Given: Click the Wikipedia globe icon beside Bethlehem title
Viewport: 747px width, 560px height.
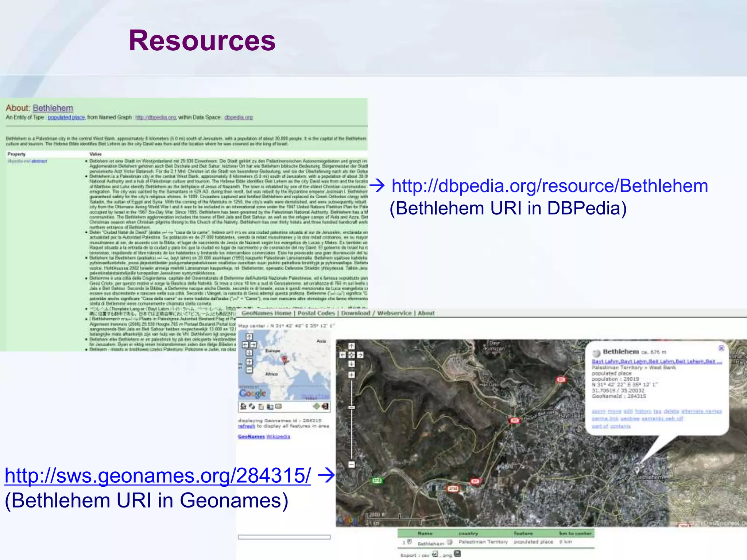Looking at the screenshot, I should point(596,353).
